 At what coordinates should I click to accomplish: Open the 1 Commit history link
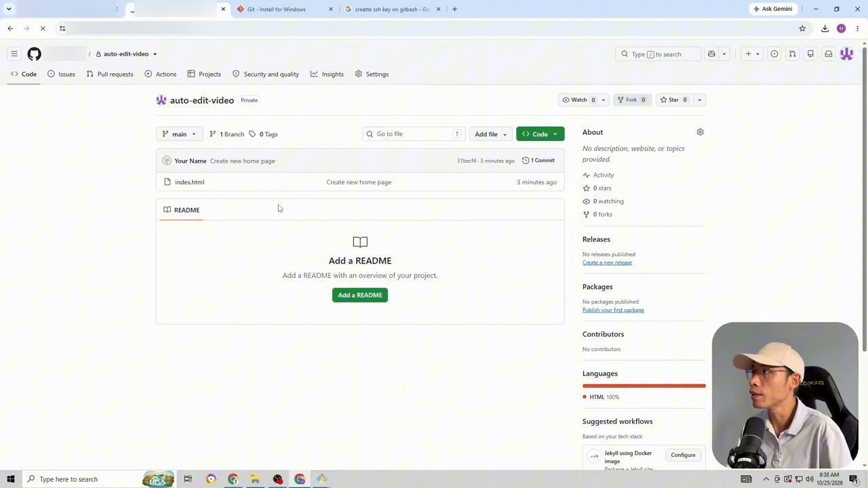click(538, 161)
